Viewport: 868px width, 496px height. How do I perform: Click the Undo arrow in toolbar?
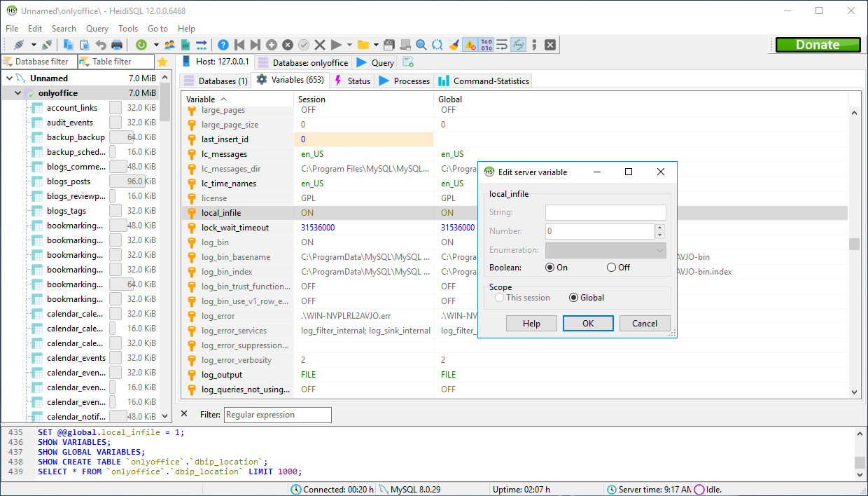[101, 45]
